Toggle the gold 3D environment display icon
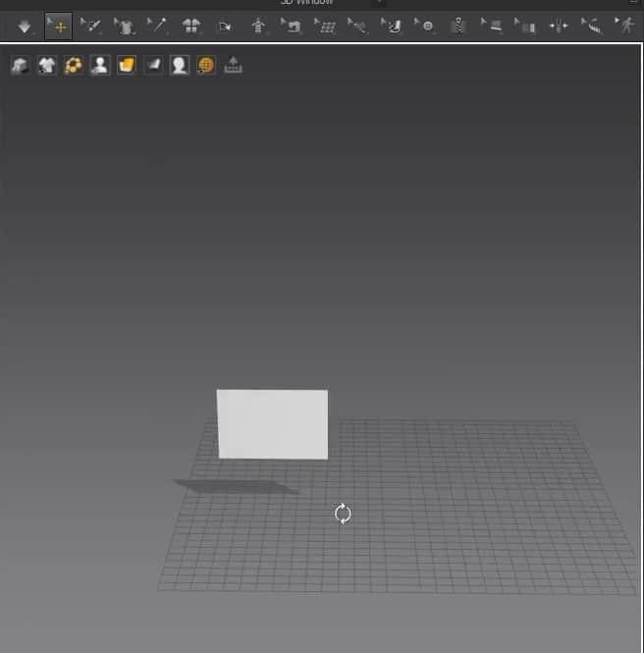The width and height of the screenshot is (644, 653). click(x=73, y=66)
